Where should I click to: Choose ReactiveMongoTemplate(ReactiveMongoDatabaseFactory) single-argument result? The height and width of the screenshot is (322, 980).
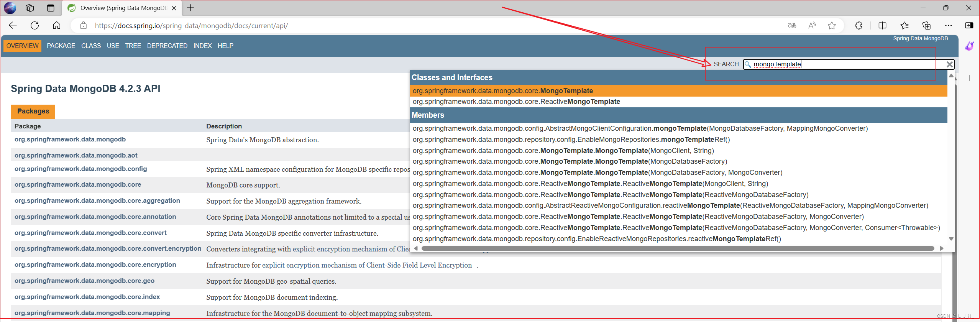pyautogui.click(x=679, y=195)
